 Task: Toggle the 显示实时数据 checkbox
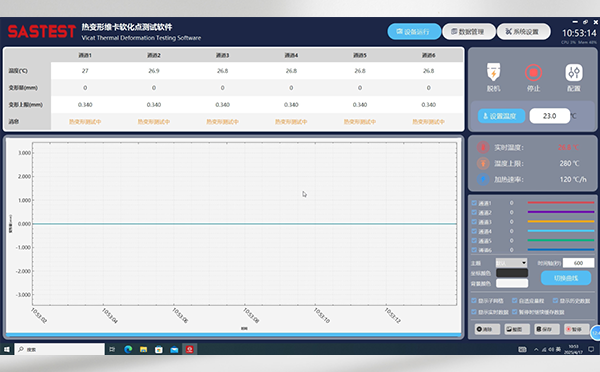[474, 312]
